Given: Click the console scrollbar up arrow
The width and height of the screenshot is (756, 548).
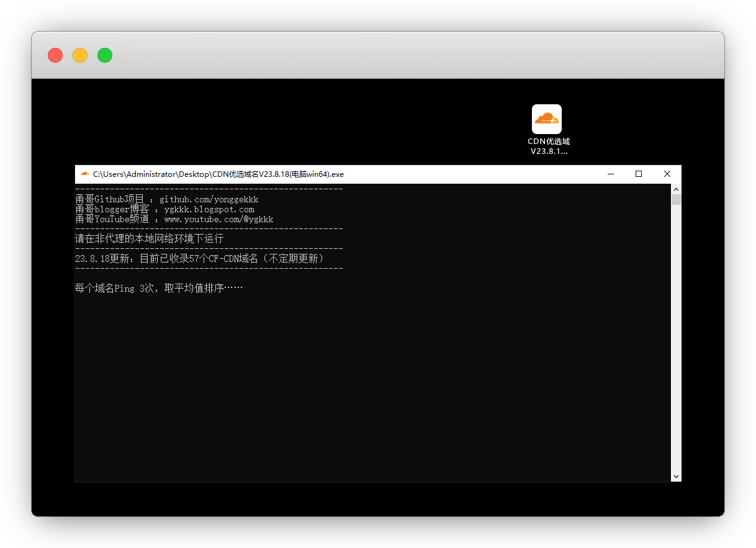Looking at the screenshot, I should coord(676,189).
